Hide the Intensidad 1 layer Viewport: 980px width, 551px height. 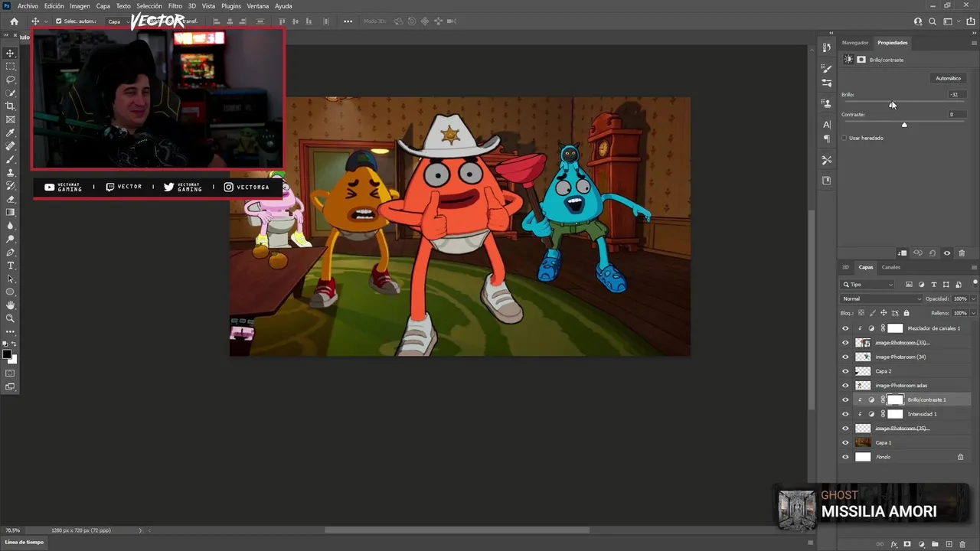pos(845,414)
